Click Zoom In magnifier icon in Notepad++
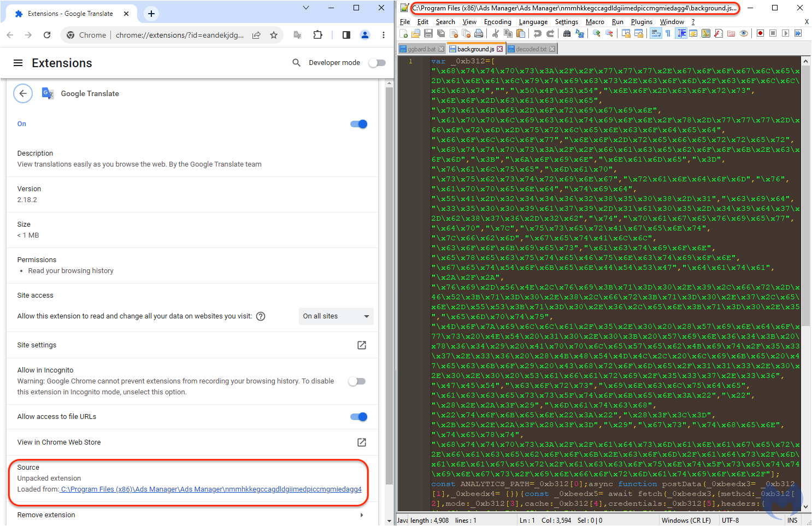 pos(597,33)
